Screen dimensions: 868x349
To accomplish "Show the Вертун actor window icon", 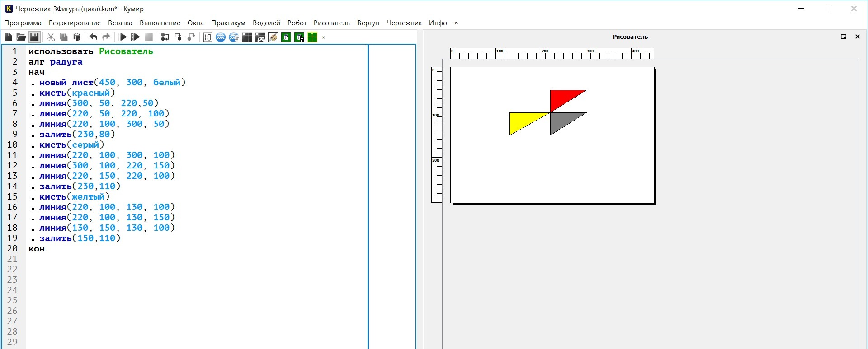I will (x=286, y=37).
